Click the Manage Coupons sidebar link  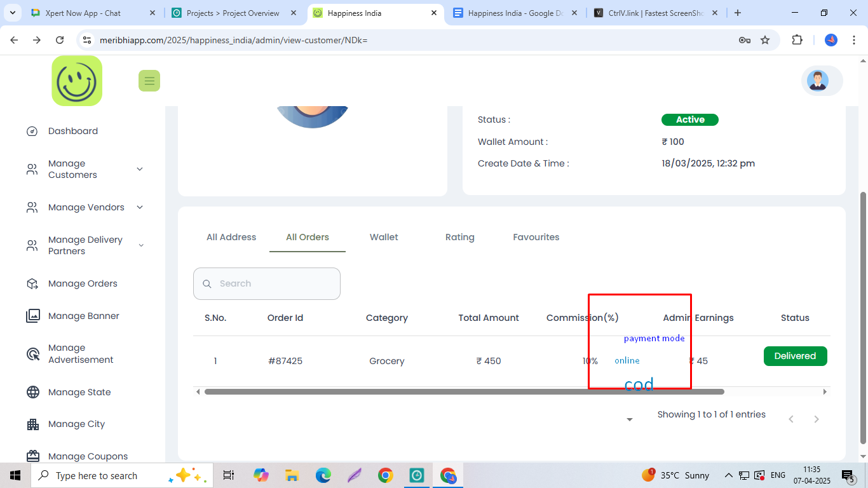[88, 456]
